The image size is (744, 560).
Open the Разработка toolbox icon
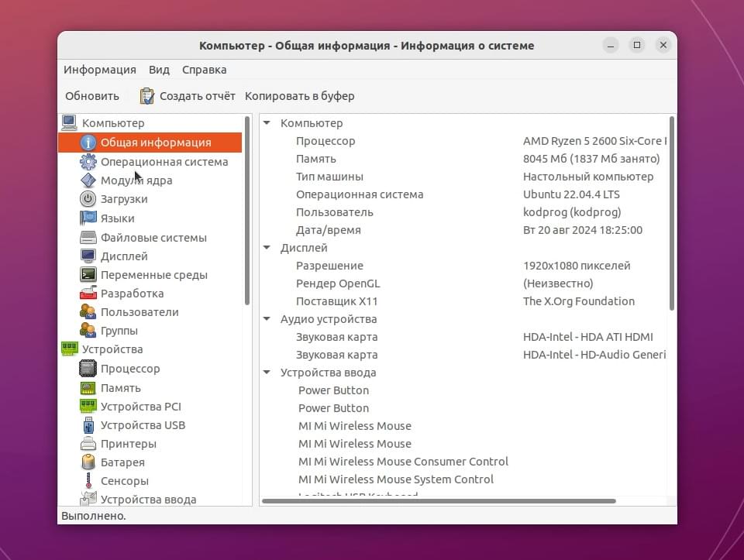[88, 293]
